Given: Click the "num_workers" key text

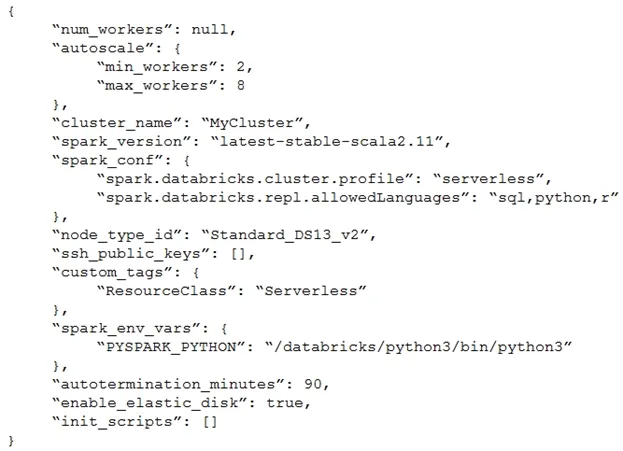Looking at the screenshot, I should coord(107,30).
